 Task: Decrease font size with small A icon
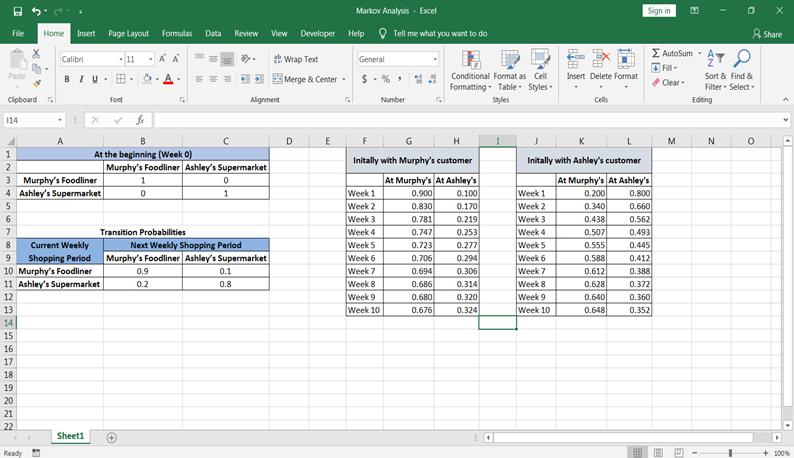pos(176,59)
